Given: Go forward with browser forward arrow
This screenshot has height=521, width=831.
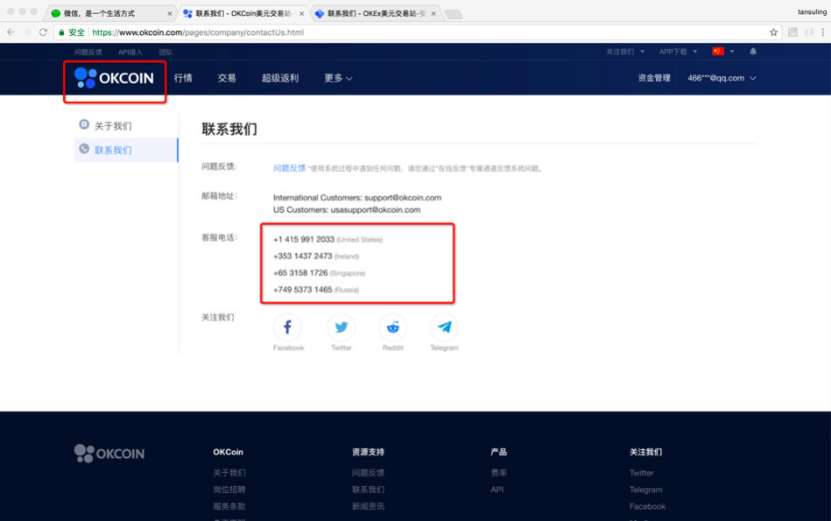Looking at the screenshot, I should click(x=26, y=32).
